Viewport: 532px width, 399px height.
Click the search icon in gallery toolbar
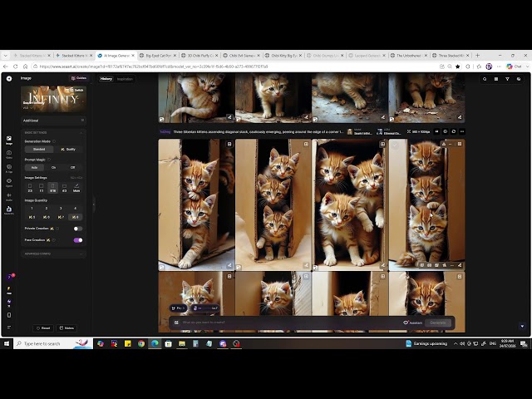click(485, 79)
